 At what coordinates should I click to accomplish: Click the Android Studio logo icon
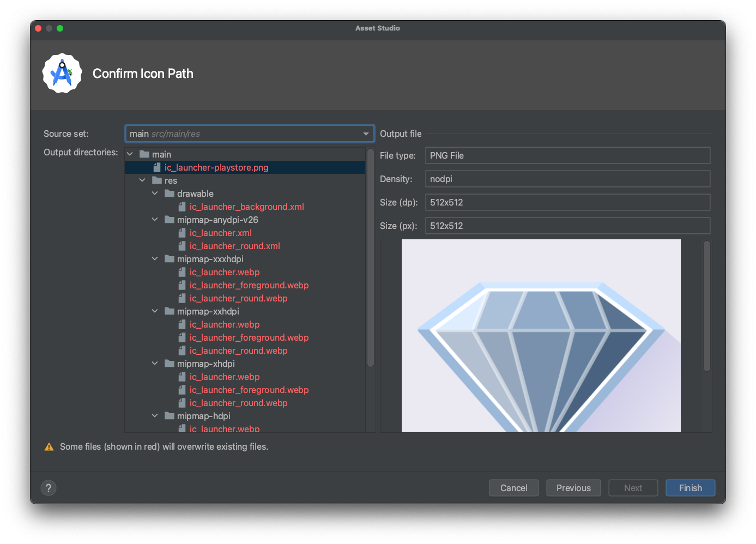(x=62, y=73)
